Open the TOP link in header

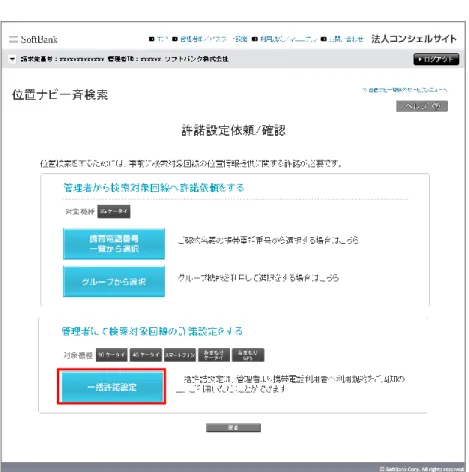pyautogui.click(x=162, y=39)
